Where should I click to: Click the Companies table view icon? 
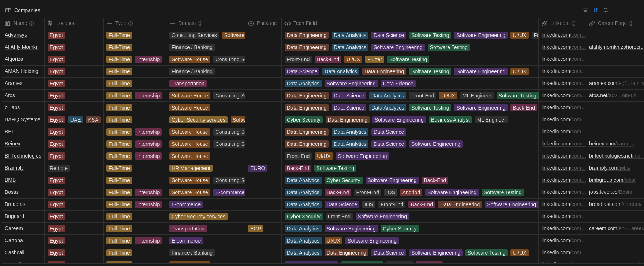(8, 10)
